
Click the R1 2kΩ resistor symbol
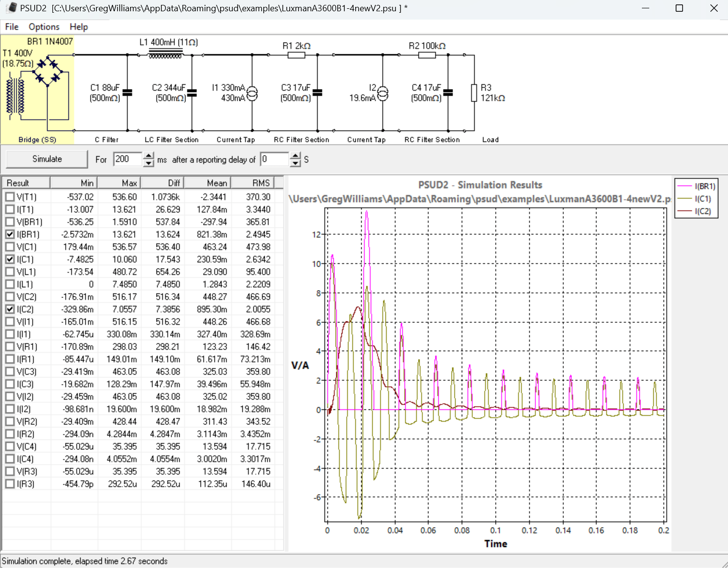296,55
